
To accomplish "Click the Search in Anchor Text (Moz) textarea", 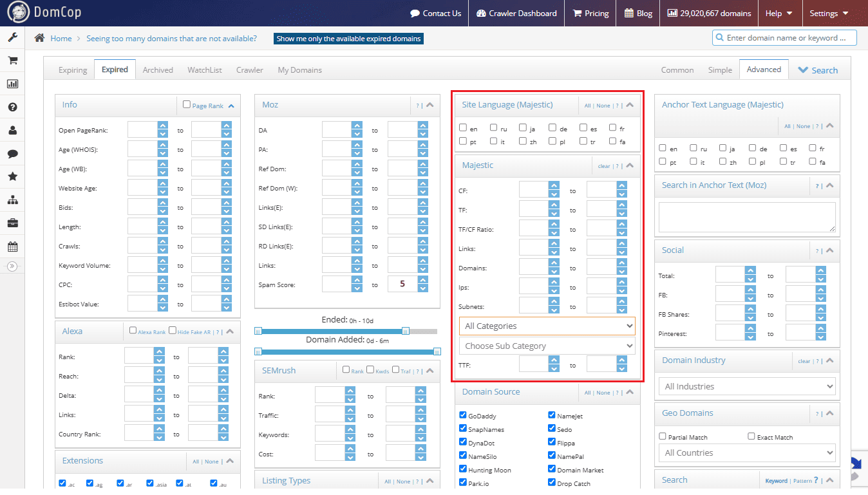I will point(747,217).
